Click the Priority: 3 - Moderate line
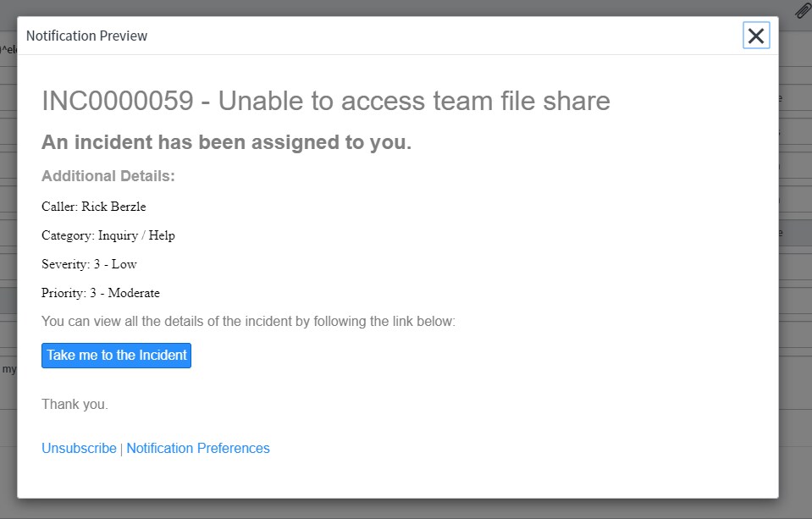The height and width of the screenshot is (519, 812). [x=101, y=293]
